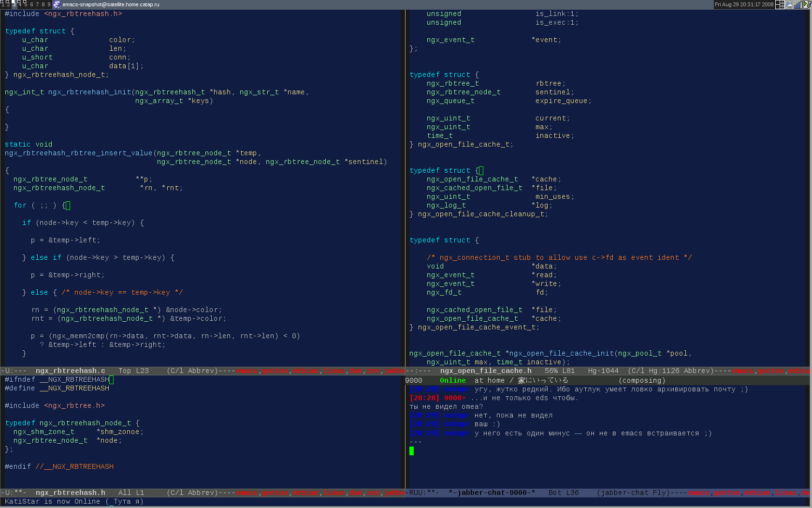The height and width of the screenshot is (508, 812).
Task: Click '#include <ngx_rbtree.h>' line
Action: [55, 406]
